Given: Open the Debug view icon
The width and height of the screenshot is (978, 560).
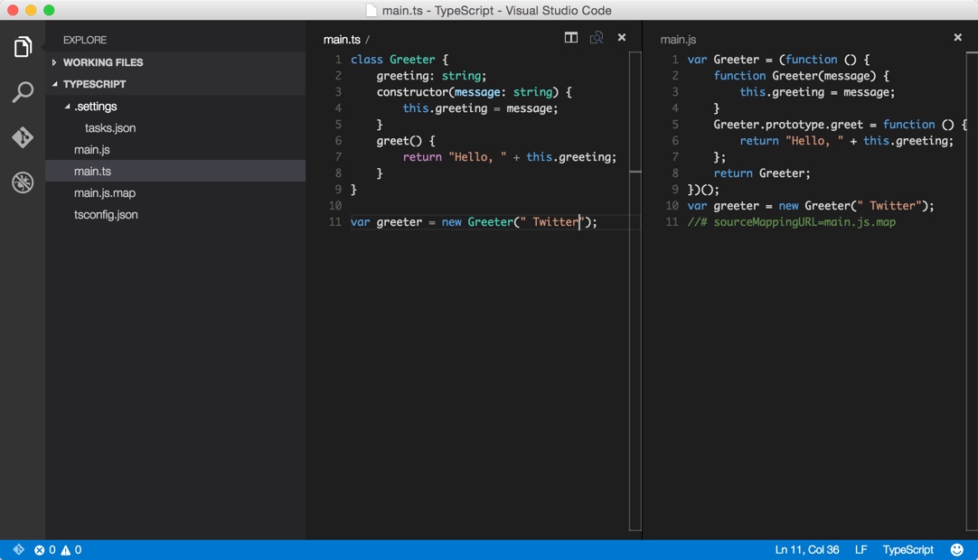Looking at the screenshot, I should [23, 182].
